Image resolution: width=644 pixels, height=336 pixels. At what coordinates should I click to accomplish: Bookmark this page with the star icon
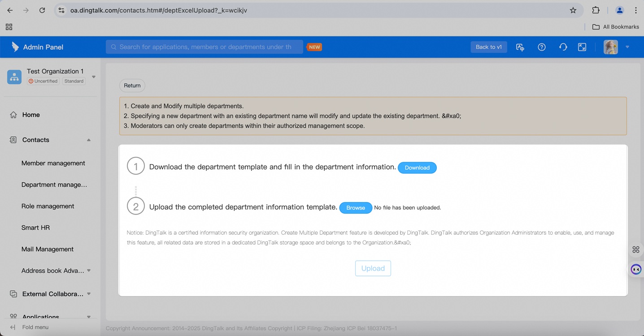click(573, 10)
